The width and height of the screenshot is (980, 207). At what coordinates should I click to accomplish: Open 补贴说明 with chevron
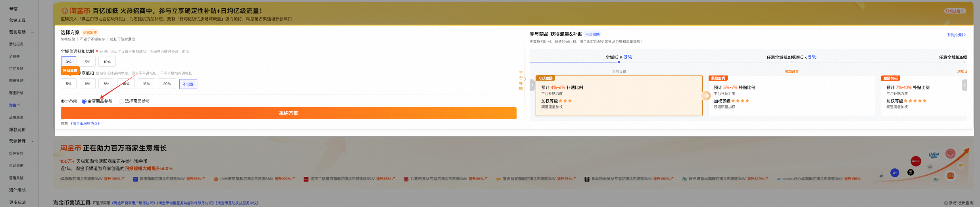(x=956, y=35)
